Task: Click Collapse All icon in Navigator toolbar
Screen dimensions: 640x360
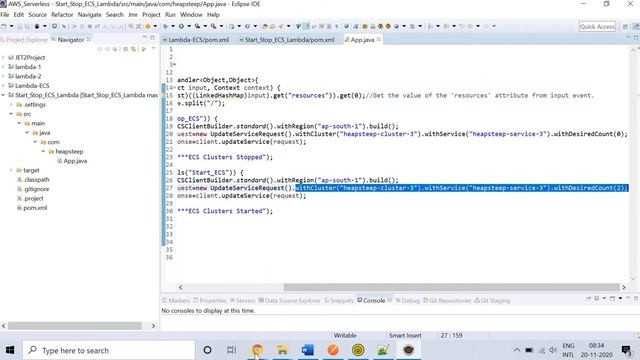Action: [126, 49]
